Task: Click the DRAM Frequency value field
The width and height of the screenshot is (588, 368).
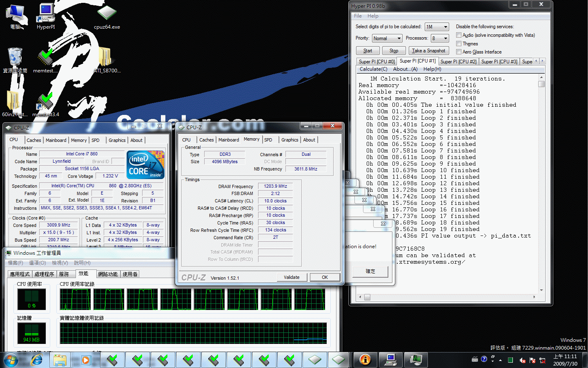Action: pyautogui.click(x=275, y=186)
